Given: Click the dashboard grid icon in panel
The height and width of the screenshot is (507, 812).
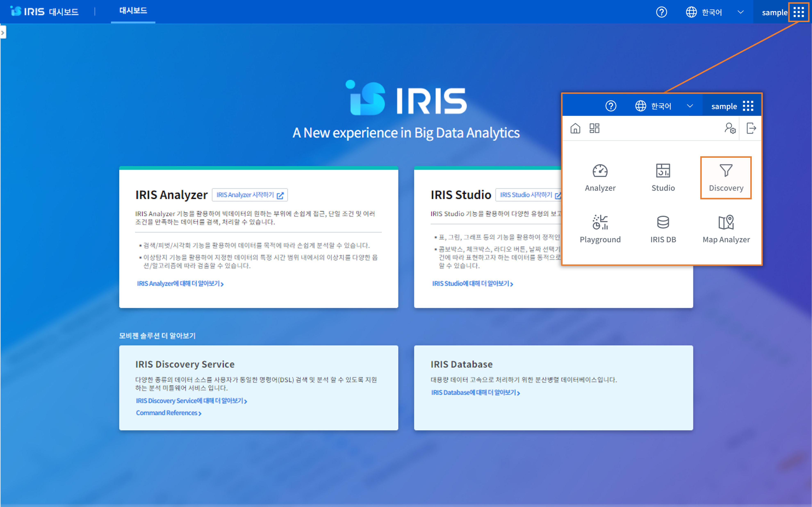Looking at the screenshot, I should click(x=594, y=128).
